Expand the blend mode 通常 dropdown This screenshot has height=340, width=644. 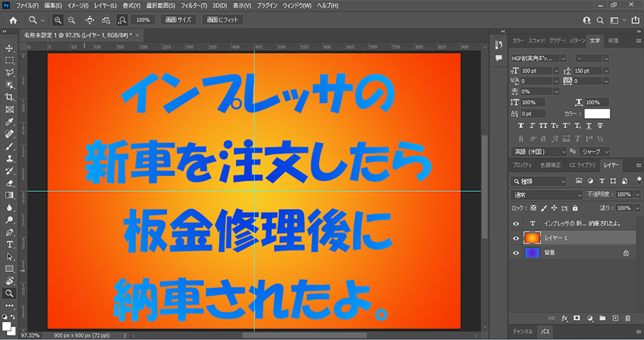tap(548, 195)
